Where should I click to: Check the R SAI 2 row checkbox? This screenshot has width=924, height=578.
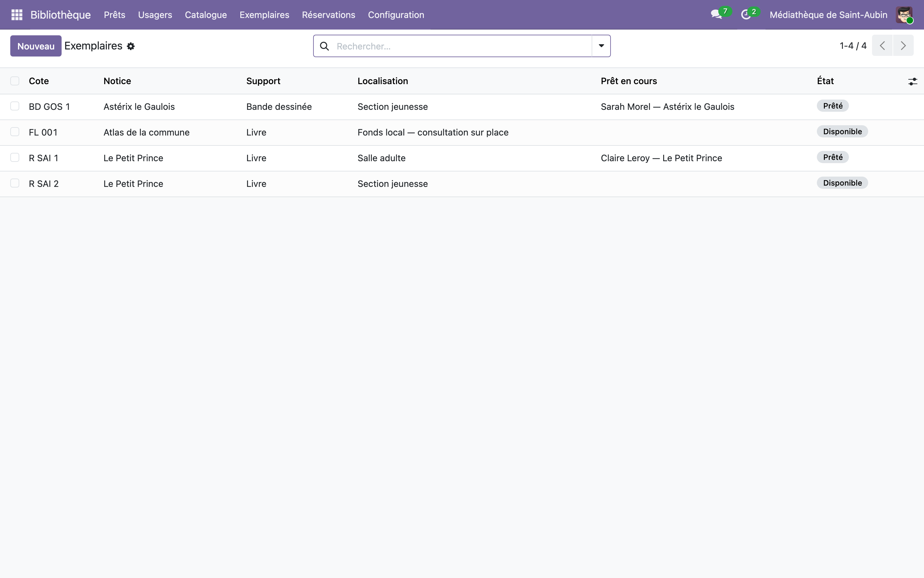(15, 183)
